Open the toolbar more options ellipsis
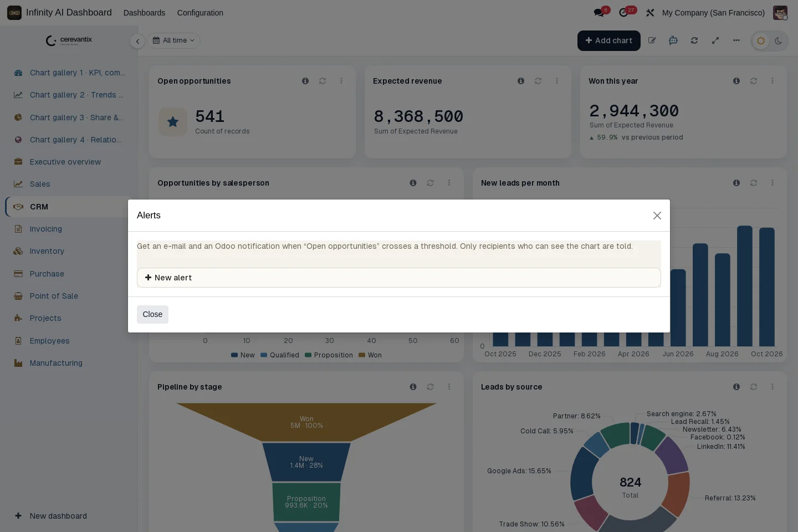The image size is (798, 532). click(736, 40)
